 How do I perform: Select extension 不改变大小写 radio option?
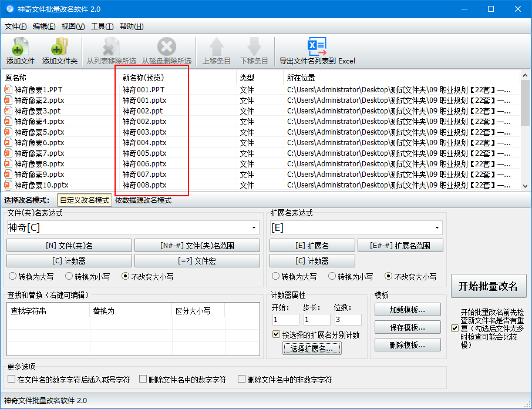pyautogui.click(x=389, y=276)
